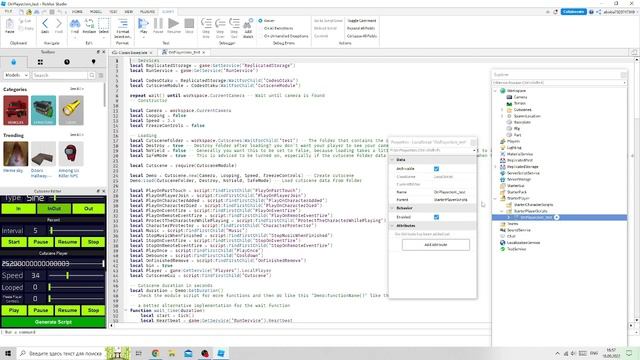Viewport: 640px width, 360px height.
Task: Expand the SpawnLocation node in Explorer
Action: [x=502, y=116]
